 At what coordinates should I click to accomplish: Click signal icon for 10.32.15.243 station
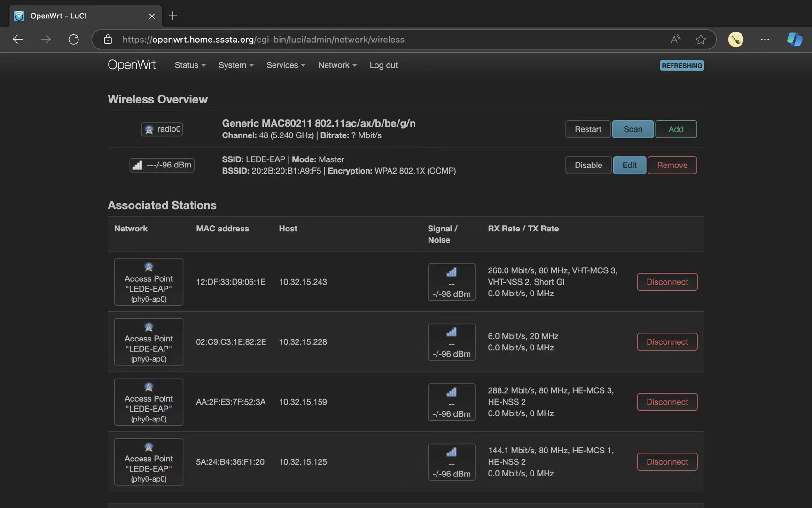pos(451,282)
